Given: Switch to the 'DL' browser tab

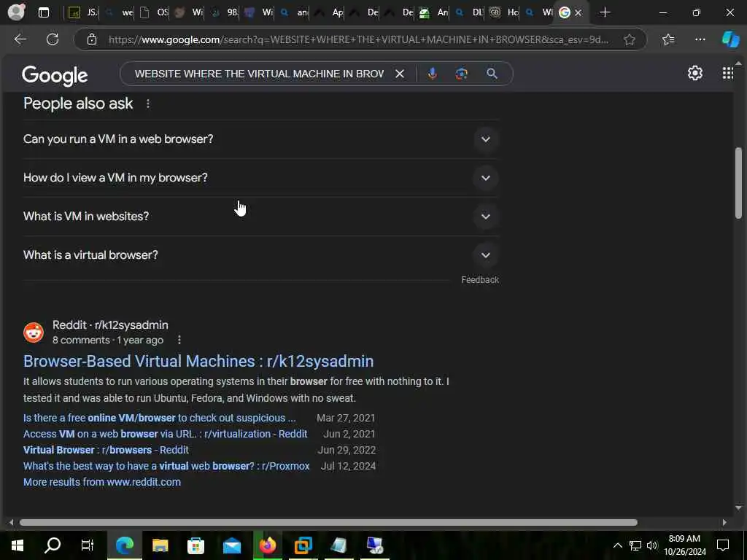Looking at the screenshot, I should 471,12.
